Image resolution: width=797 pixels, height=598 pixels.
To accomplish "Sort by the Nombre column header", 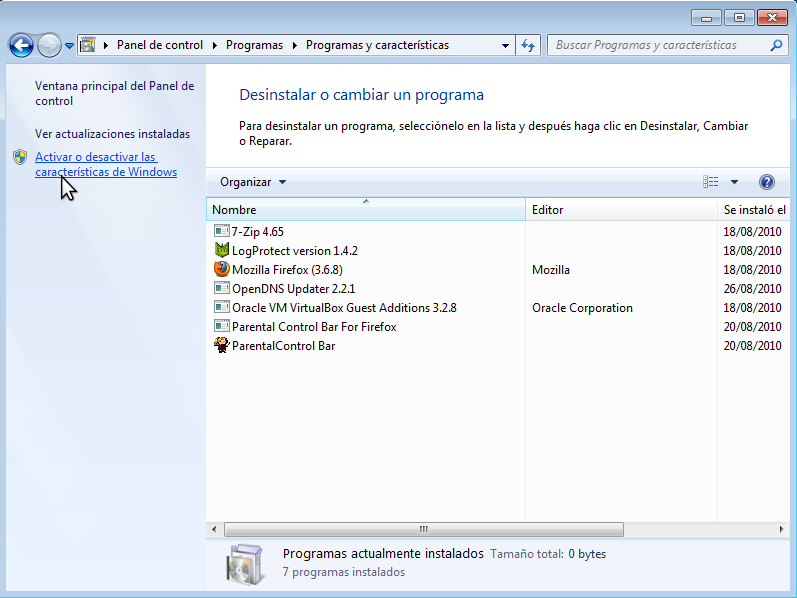I will [365, 210].
